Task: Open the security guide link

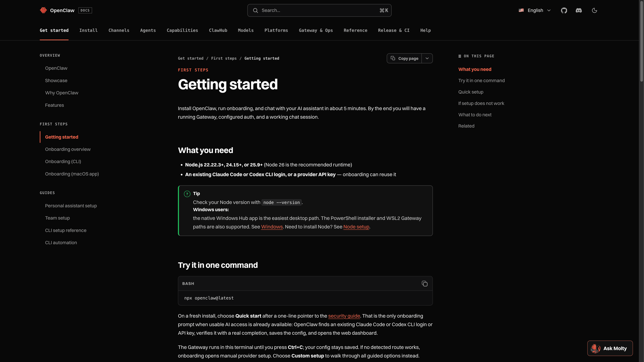Action: [344, 316]
